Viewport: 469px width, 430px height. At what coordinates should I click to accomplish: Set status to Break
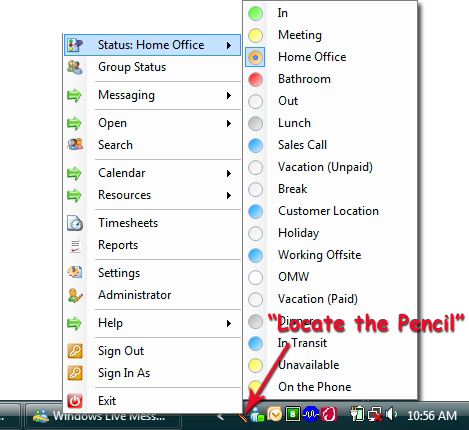(330, 189)
